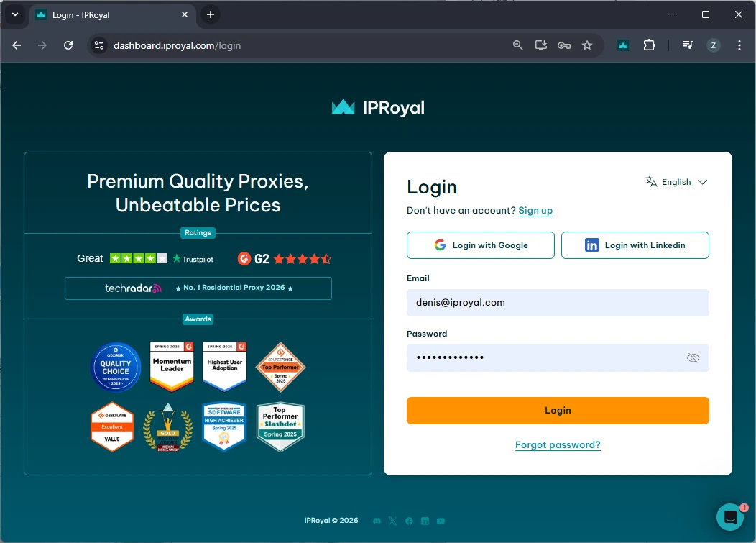Open the Chrome three-dot menu
This screenshot has width=756, height=543.
(739, 45)
